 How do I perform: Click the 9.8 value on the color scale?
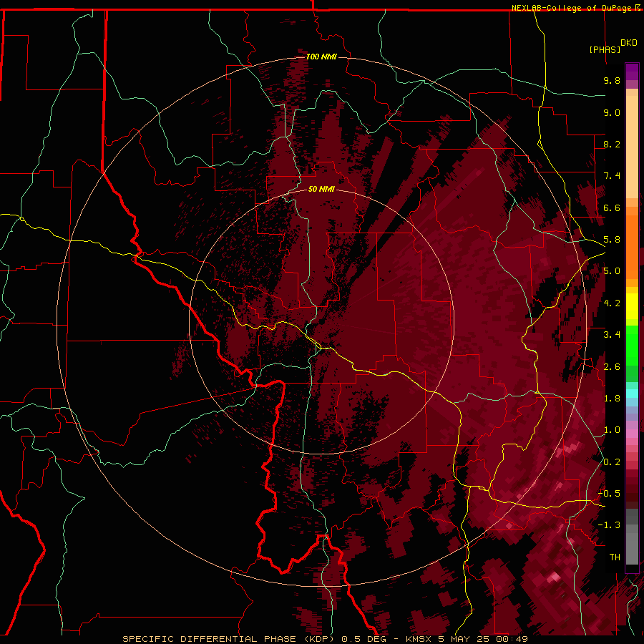pos(612,80)
